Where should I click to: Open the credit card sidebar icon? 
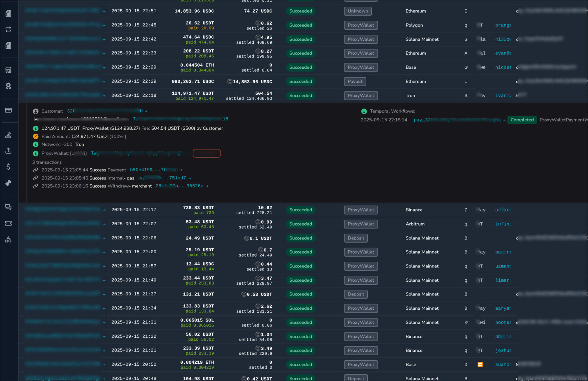[8, 110]
